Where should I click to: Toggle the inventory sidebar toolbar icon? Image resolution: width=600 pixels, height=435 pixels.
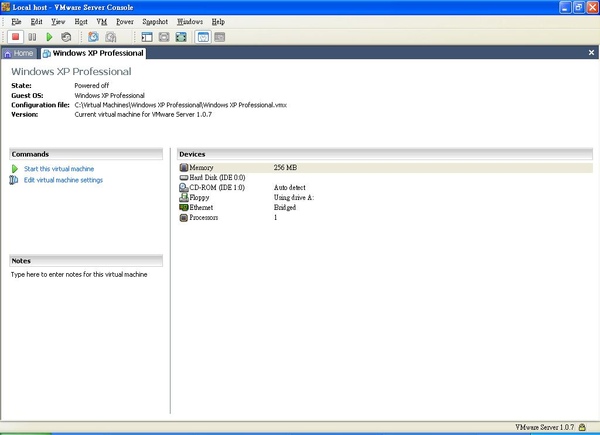click(x=147, y=37)
